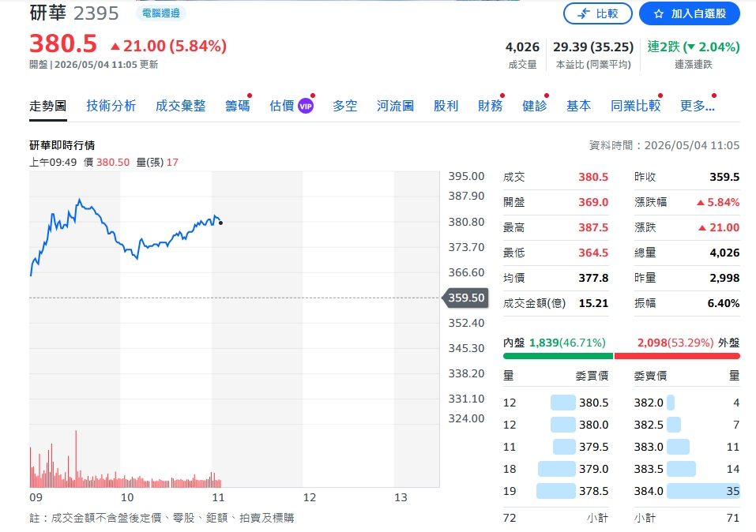The width and height of the screenshot is (756, 532).
Task: Click the bid price 380.0
Action: click(593, 425)
